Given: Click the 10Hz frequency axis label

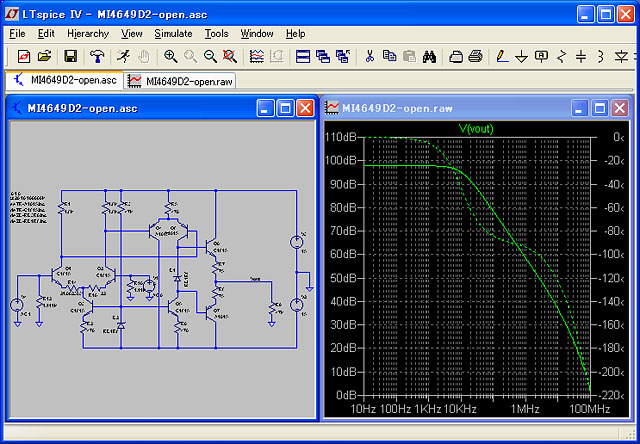Looking at the screenshot, I should pos(363,409).
